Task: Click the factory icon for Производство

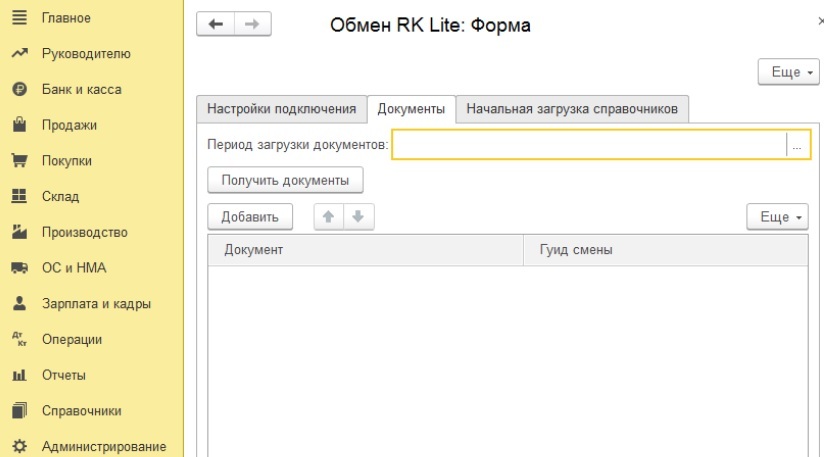Action: [x=20, y=232]
